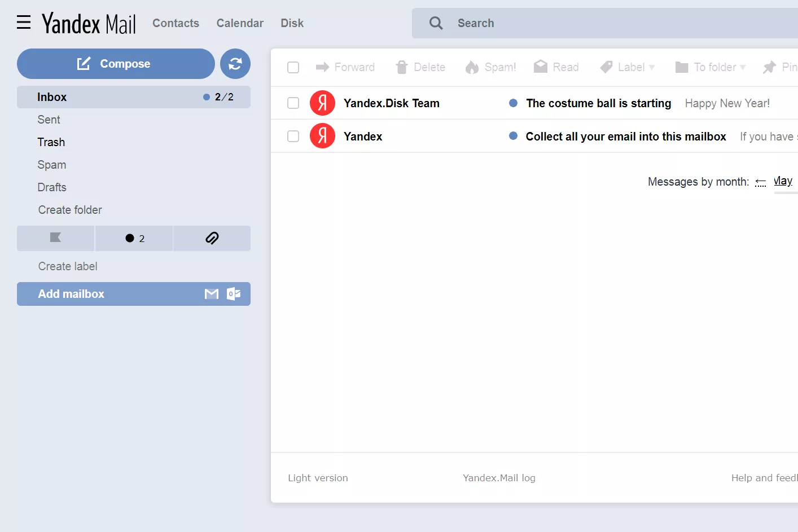Show earlier months using the left arrow
Image resolution: width=798 pixels, height=532 pixels.
coord(760,182)
